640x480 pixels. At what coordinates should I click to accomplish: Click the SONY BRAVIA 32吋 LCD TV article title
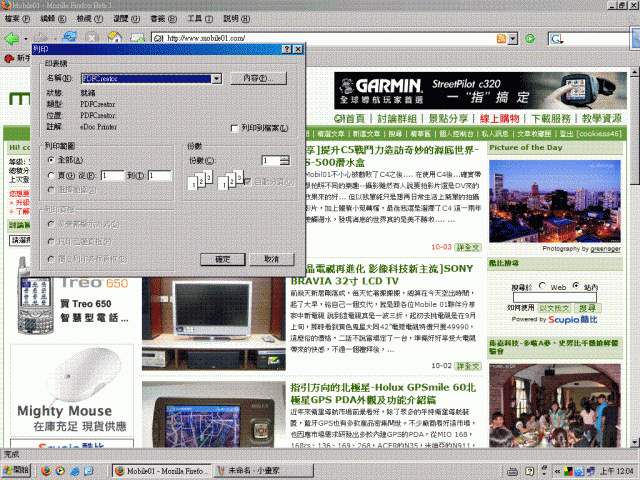[382, 275]
